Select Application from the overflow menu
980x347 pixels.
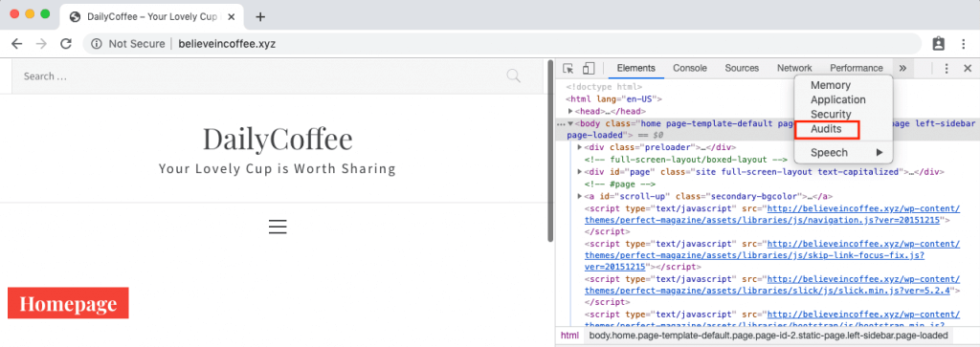(x=838, y=99)
